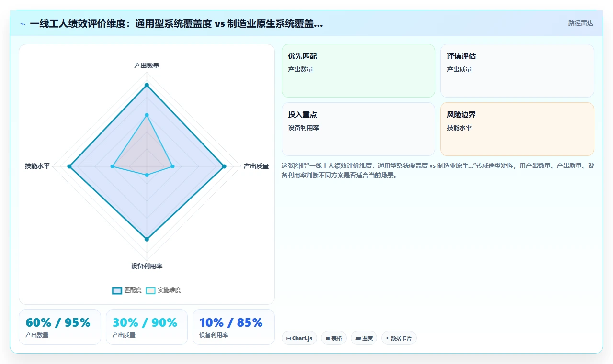613x364 pixels.
Task: Click the 30% / 90% stat card
Action: (x=147, y=327)
